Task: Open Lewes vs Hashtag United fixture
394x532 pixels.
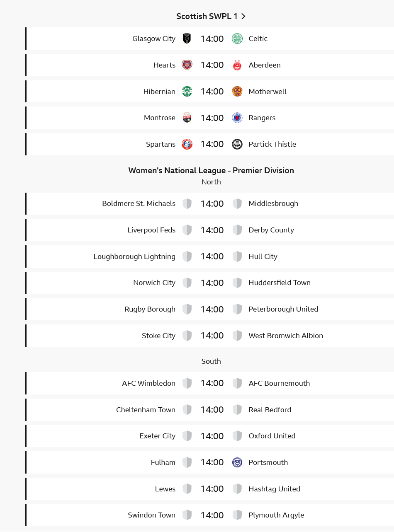Action: (x=209, y=489)
